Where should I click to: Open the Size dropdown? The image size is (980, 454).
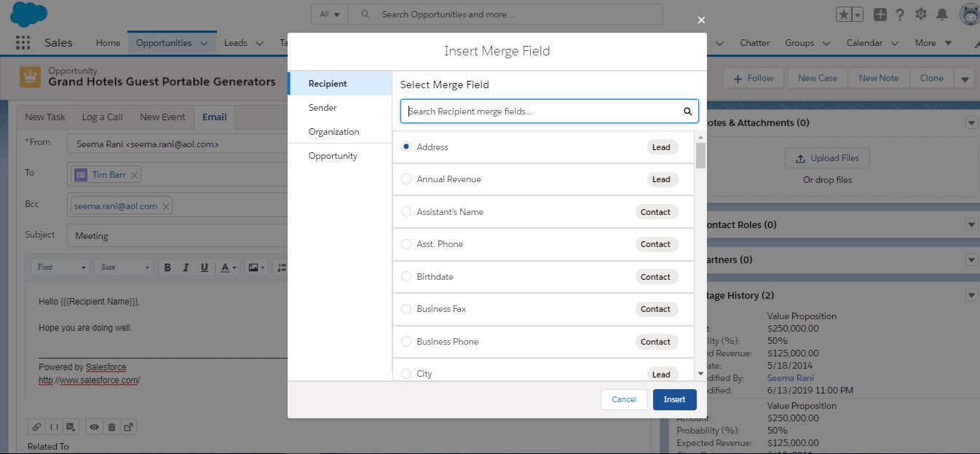click(x=123, y=267)
